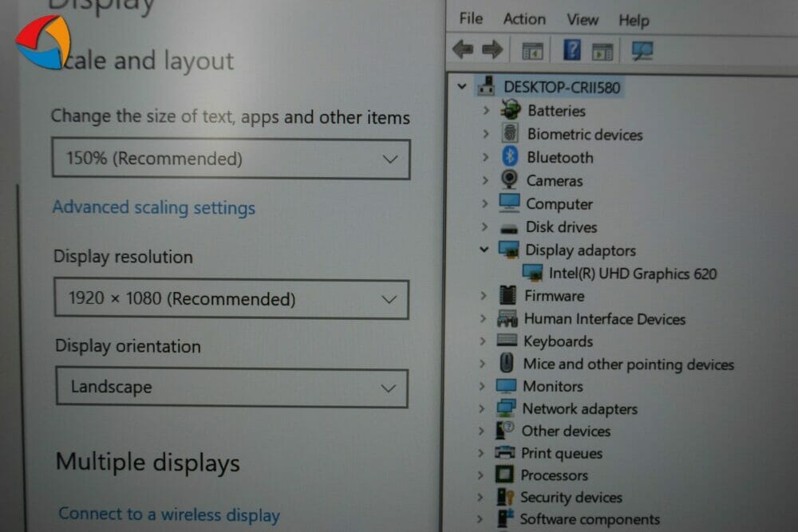This screenshot has height=532, width=798.
Task: Click the DESKTOP-CRII580 computer icon
Action: click(x=486, y=86)
